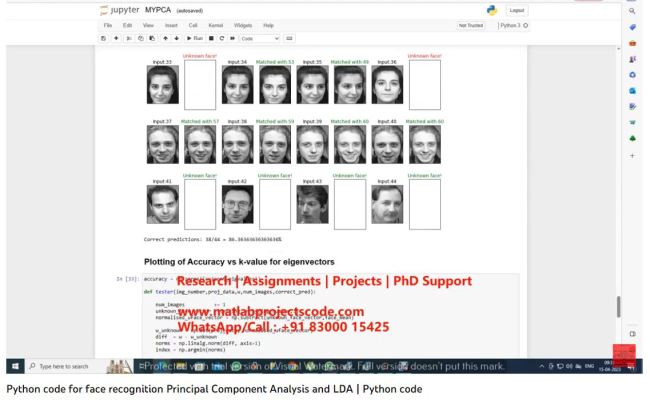Image resolution: width=650 pixels, height=400 pixels.
Task: Click face image labeled Matched with 57
Action: pos(200,144)
